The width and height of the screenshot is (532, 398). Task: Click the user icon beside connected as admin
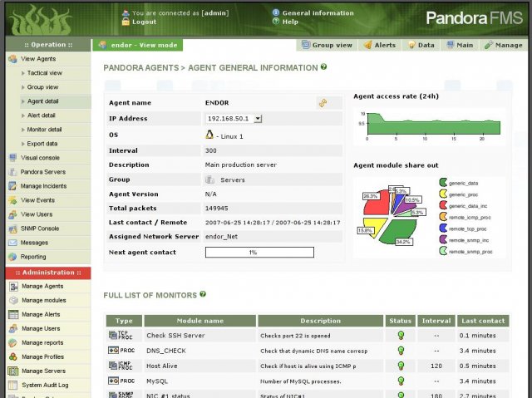126,13
